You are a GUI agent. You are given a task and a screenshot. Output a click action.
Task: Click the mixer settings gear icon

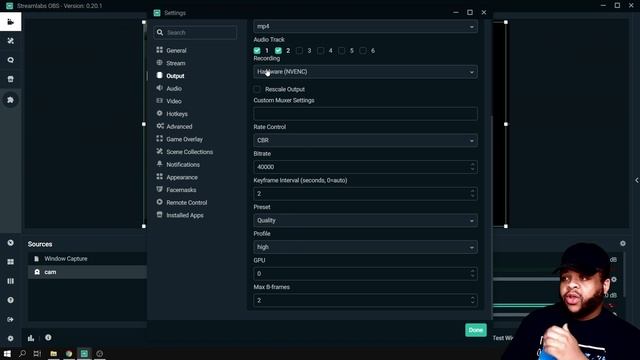pyautogui.click(x=622, y=243)
